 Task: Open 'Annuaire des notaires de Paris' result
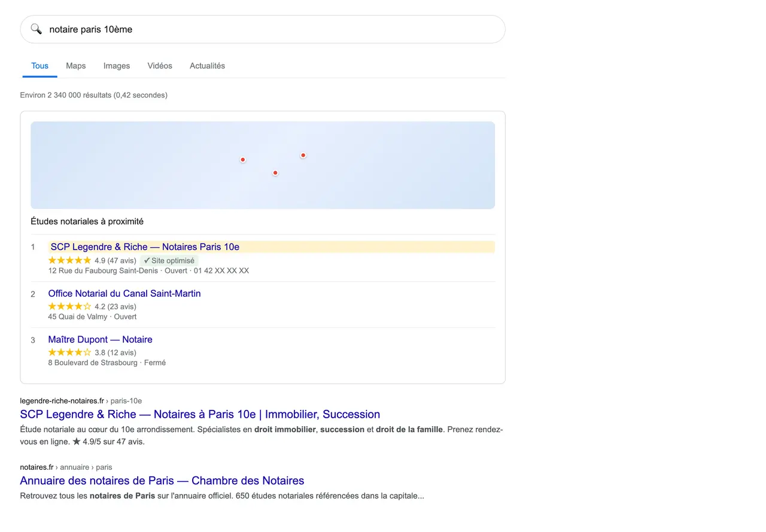point(162,481)
